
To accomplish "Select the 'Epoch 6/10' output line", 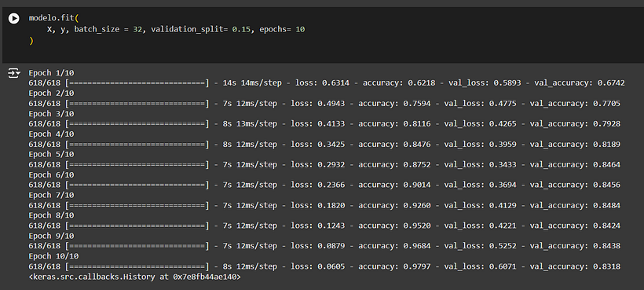I will coord(51,174).
